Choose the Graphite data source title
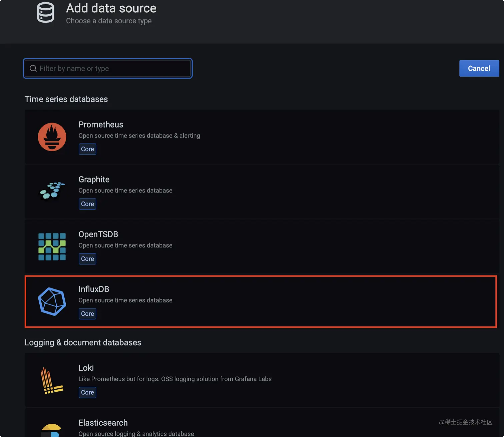The height and width of the screenshot is (437, 504). [x=94, y=180]
